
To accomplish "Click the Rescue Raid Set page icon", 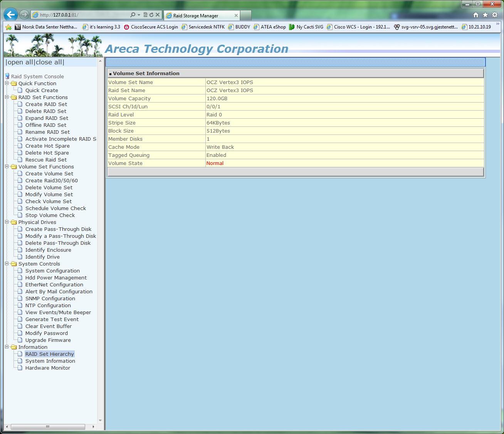I will (x=20, y=160).
